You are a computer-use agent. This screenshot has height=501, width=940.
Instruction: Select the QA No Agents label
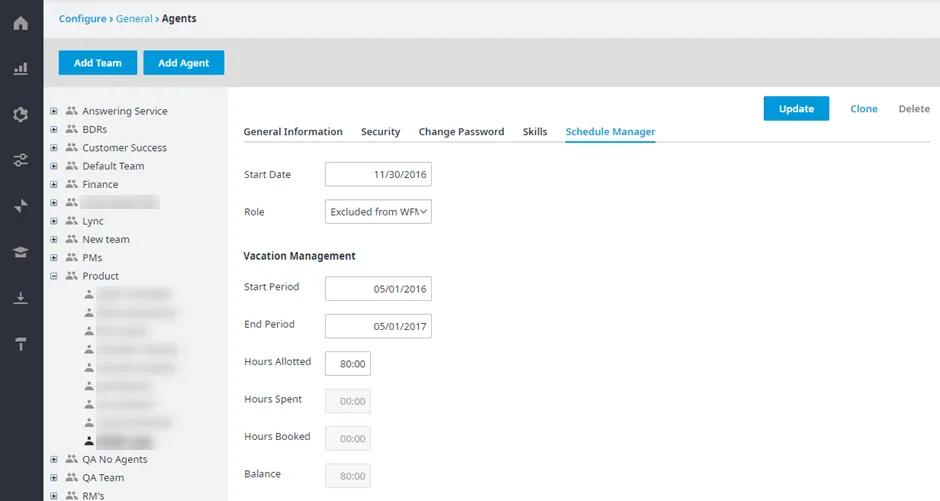tap(115, 460)
